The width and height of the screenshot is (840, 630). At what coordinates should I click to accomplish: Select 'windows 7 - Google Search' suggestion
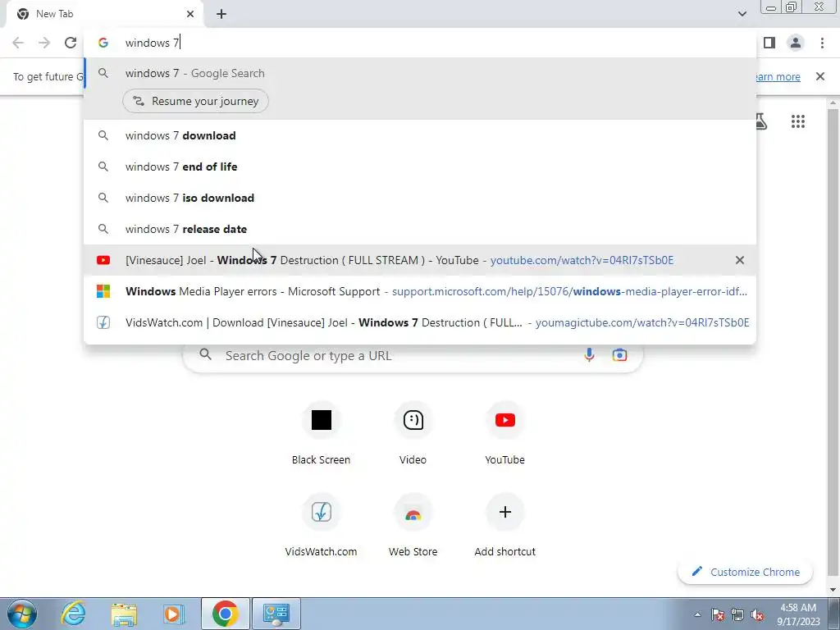[x=420, y=73]
